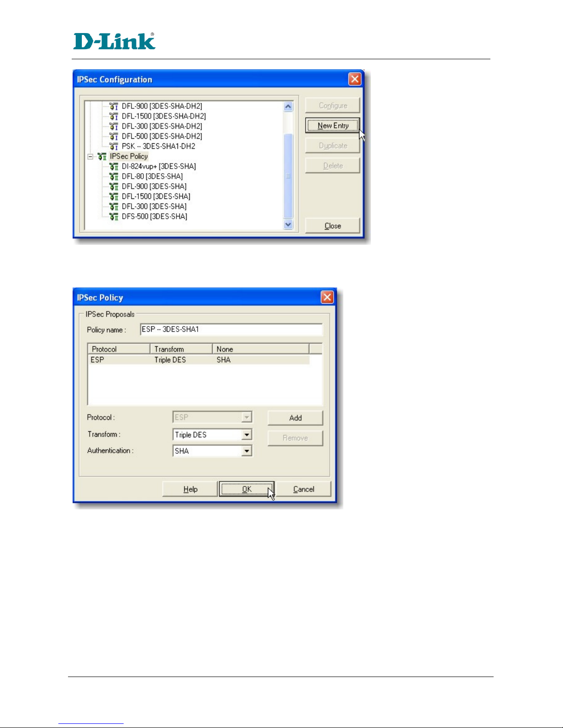
Task: Click the icon beside DFL-1500 [3DES-SHA]
Action: point(114,197)
